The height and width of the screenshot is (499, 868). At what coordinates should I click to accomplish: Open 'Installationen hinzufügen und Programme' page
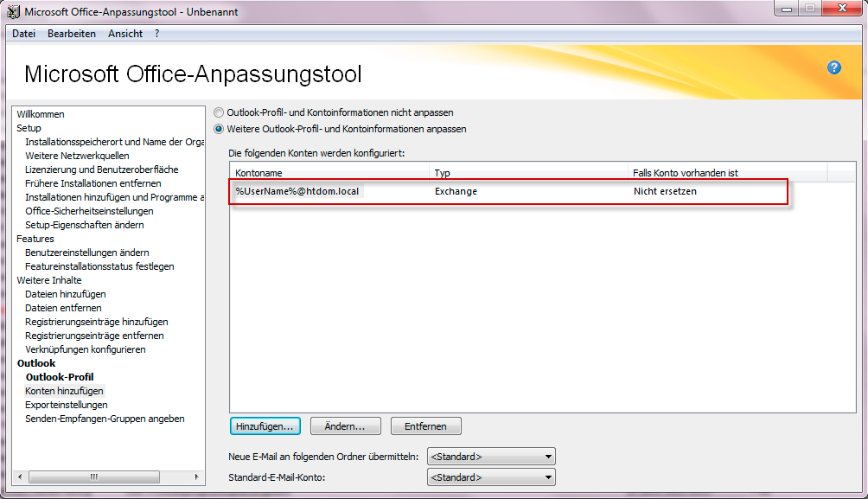click(x=114, y=197)
